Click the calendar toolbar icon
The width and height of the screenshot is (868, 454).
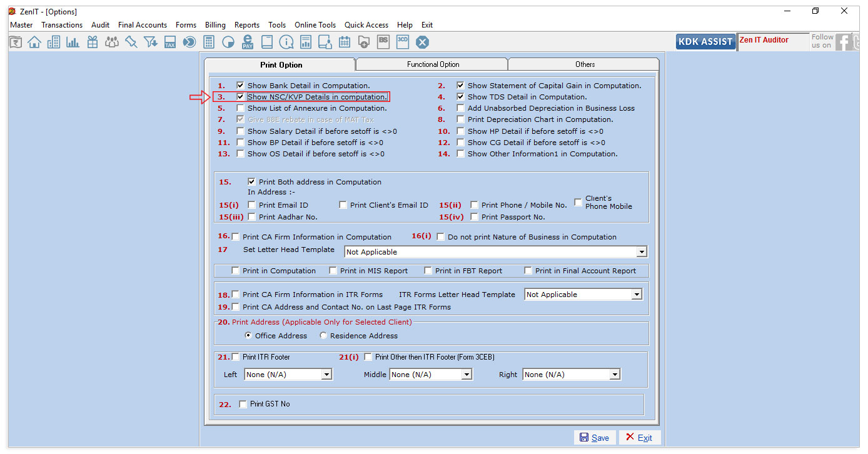click(x=345, y=42)
